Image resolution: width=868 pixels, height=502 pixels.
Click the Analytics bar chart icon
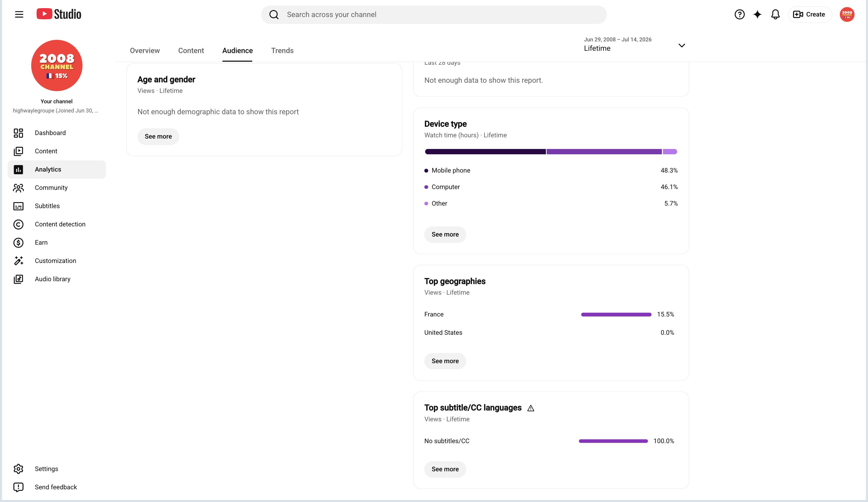18,170
